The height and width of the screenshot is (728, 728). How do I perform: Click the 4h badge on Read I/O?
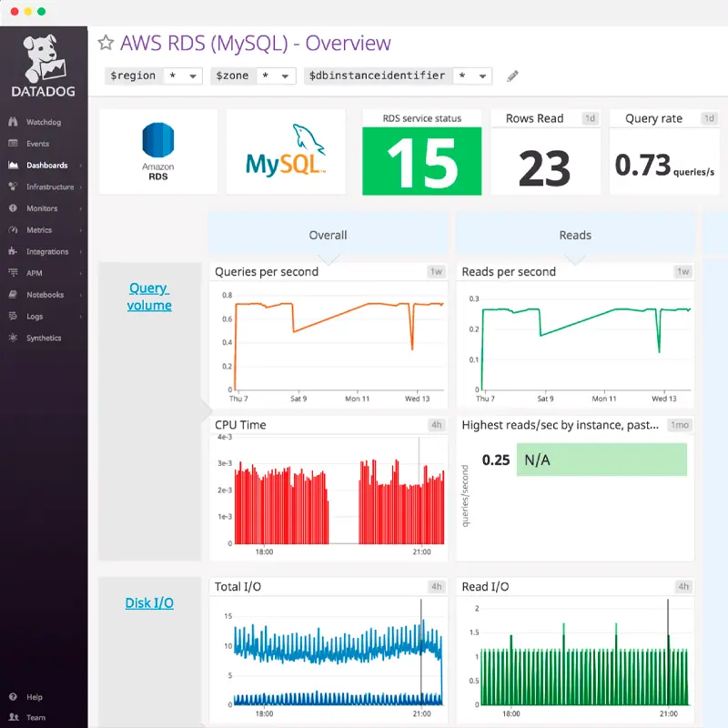[683, 586]
